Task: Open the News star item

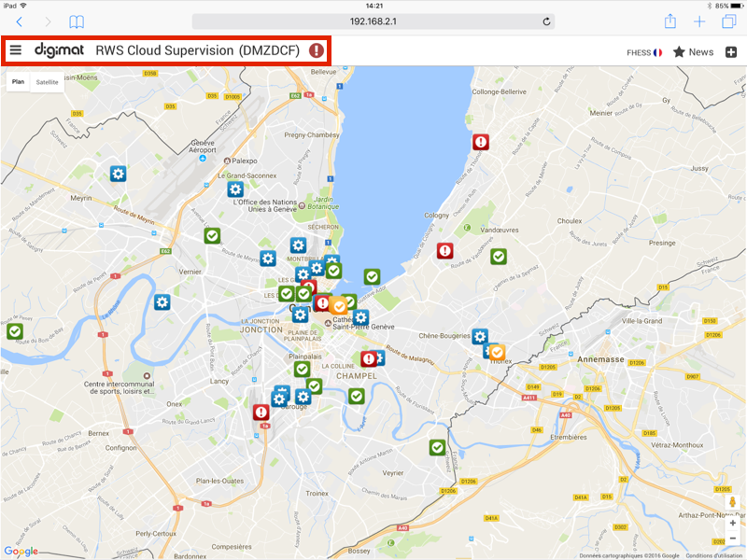Action: point(693,52)
